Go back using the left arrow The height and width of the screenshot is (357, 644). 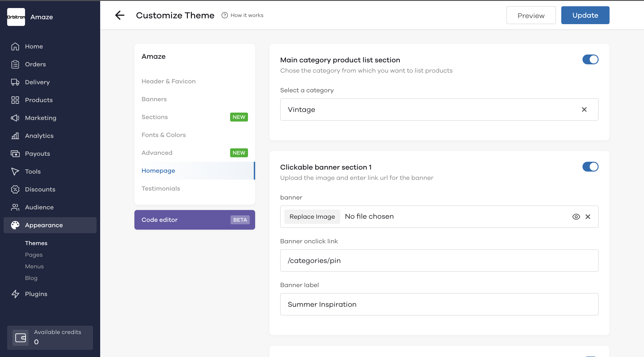120,15
